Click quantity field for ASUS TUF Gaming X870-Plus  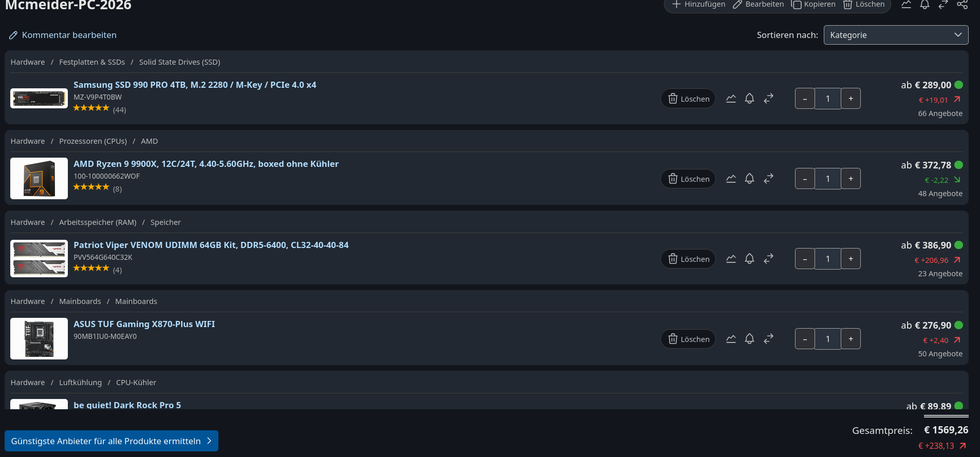click(828, 339)
